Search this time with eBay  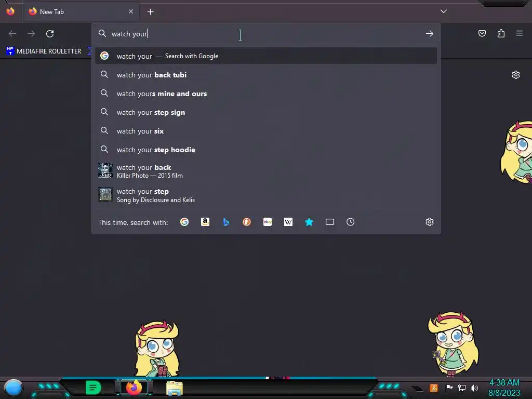pyautogui.click(x=268, y=222)
